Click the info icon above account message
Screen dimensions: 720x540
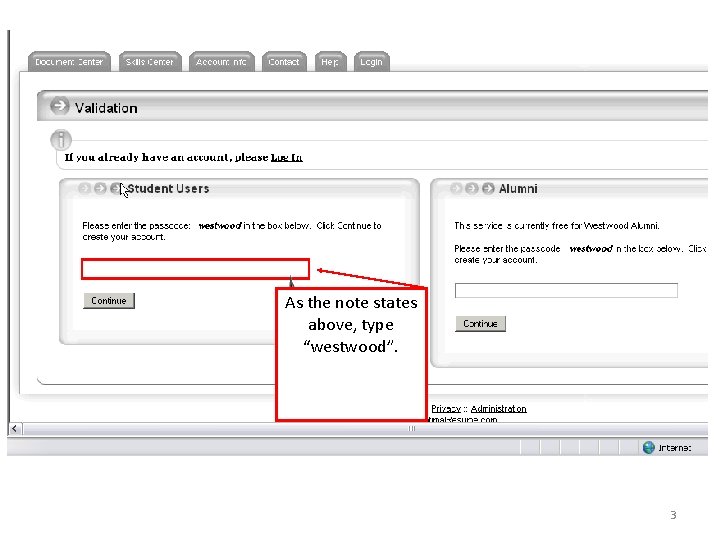61,140
